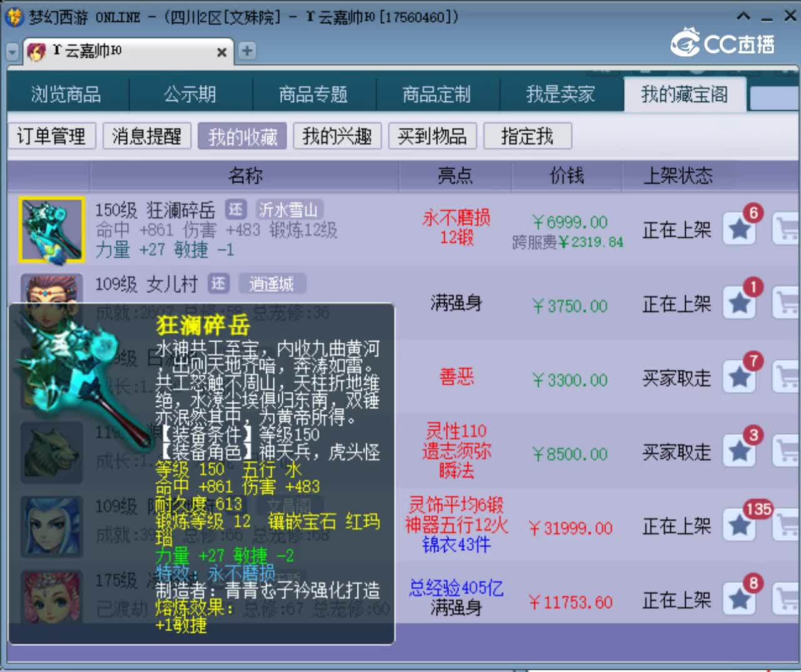Sort by the 名称 column header

point(245,176)
